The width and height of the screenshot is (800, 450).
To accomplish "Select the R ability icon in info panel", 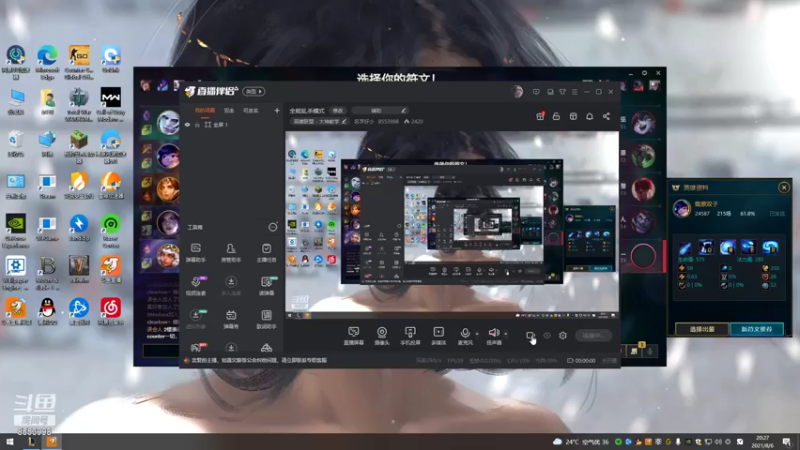I will coord(770,247).
